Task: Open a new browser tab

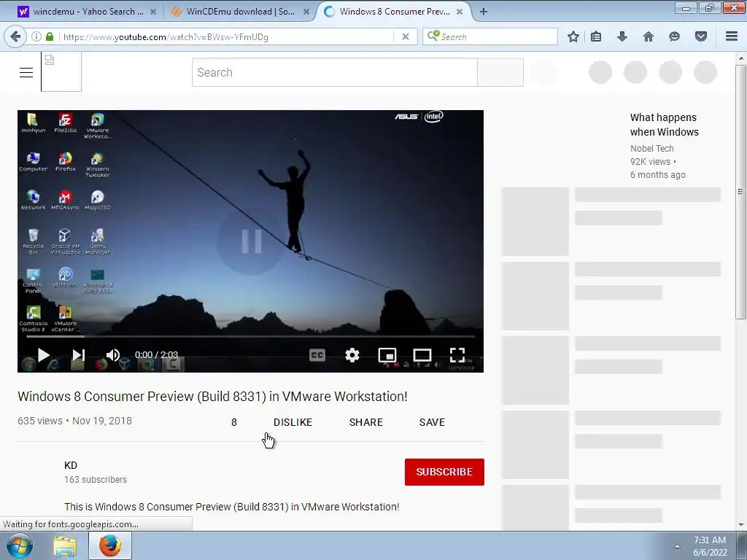Action: (483, 12)
